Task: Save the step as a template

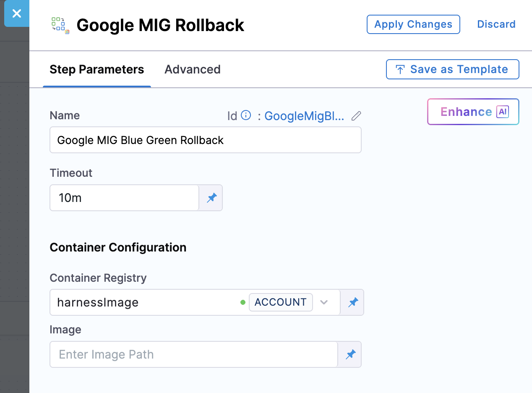Action: [452, 69]
